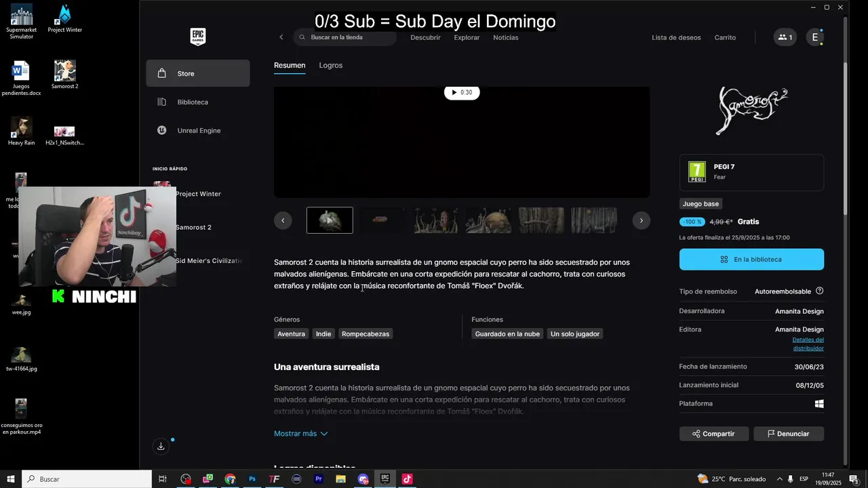Click the Rompecabezas genre tag

(366, 334)
